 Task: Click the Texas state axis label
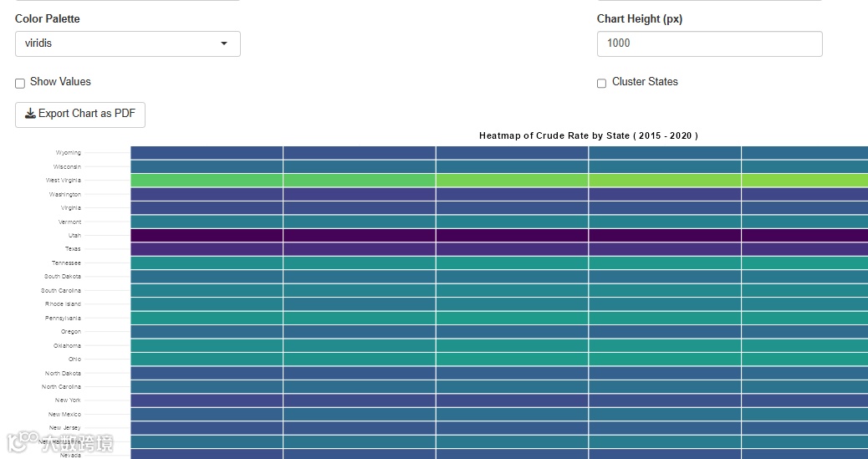click(73, 249)
